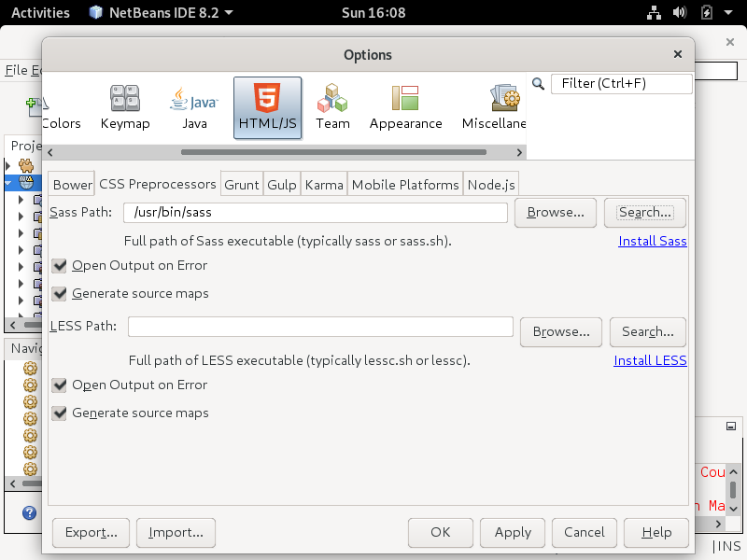Search for the Sass executable

pyautogui.click(x=645, y=213)
